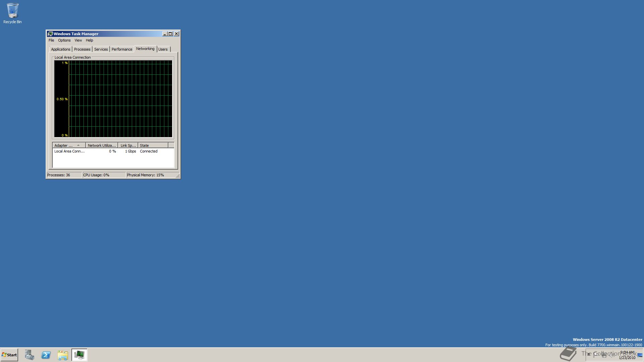Click the Task Manager title bar icon
644x362 pixels.
pyautogui.click(x=50, y=34)
